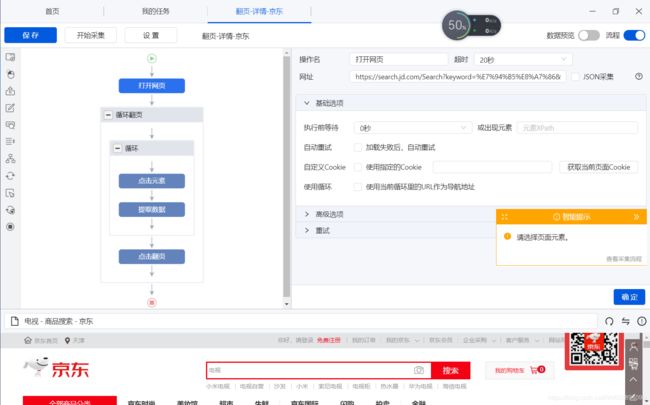Collapse the orange tip panel with double-arrow
The image size is (650, 405).
[636, 217]
